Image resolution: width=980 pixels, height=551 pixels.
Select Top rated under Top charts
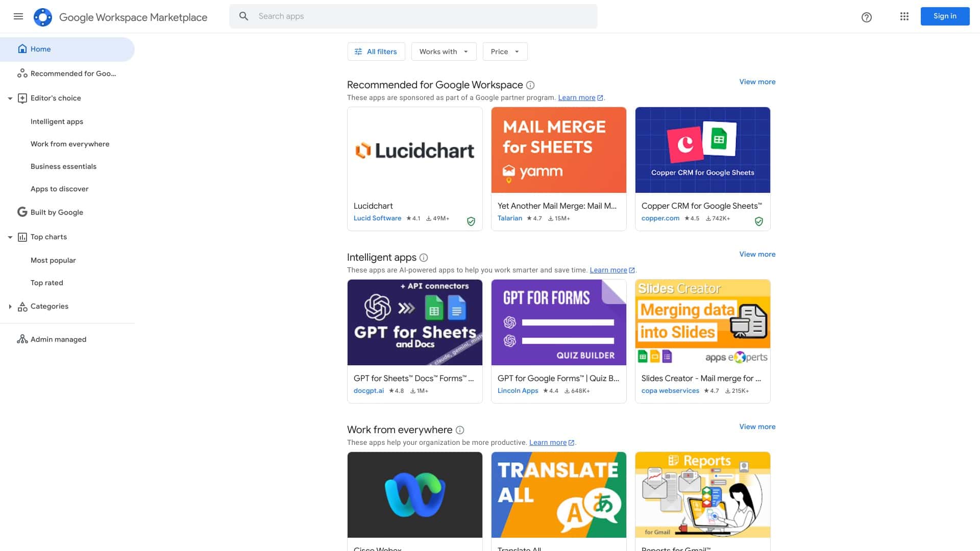pos(46,283)
